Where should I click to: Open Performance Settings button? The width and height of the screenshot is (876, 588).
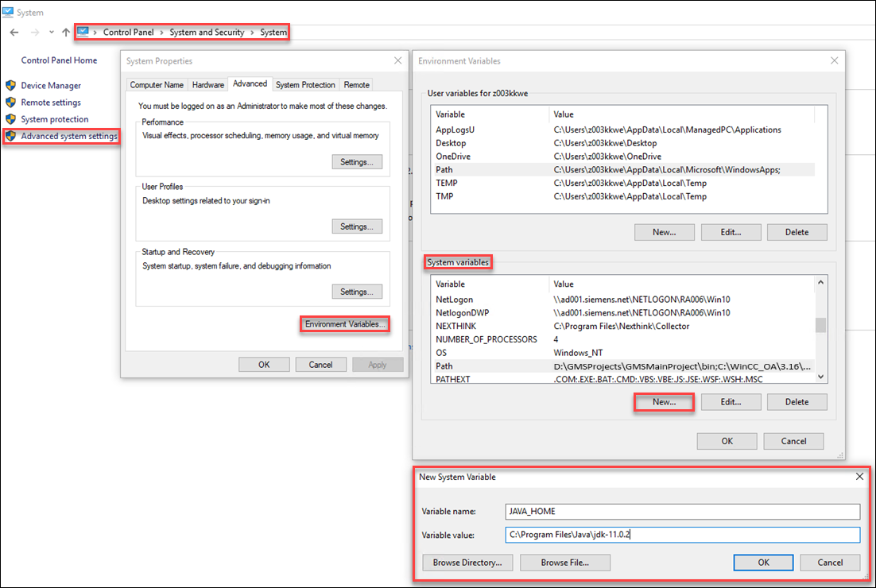coord(357,162)
